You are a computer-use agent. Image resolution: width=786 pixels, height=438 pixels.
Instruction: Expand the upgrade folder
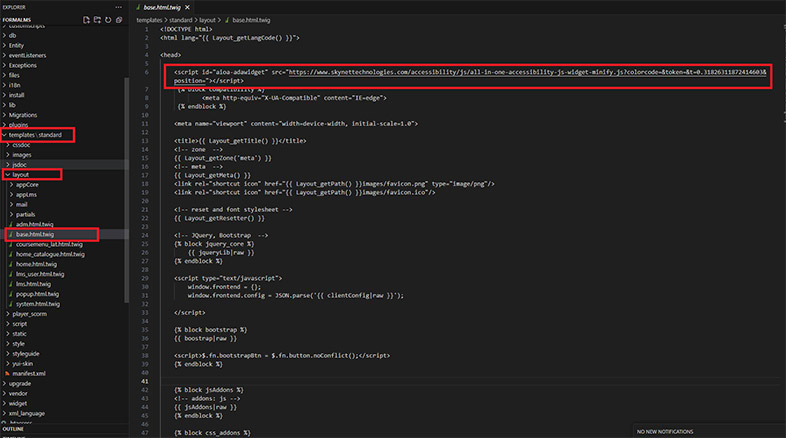click(20, 384)
